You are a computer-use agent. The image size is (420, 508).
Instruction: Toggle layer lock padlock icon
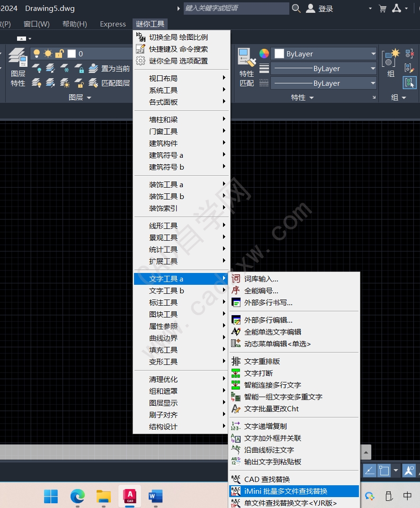[x=59, y=54]
